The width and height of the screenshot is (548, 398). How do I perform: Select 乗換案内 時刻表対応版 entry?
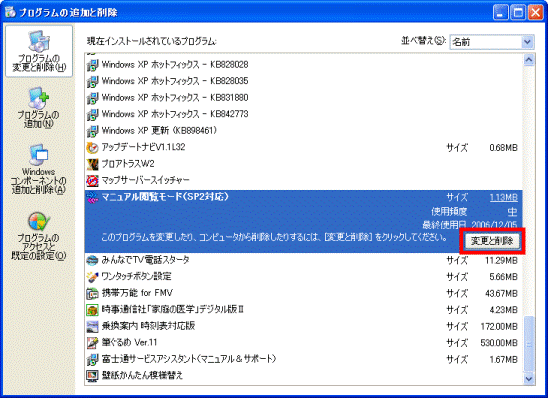coord(303,326)
